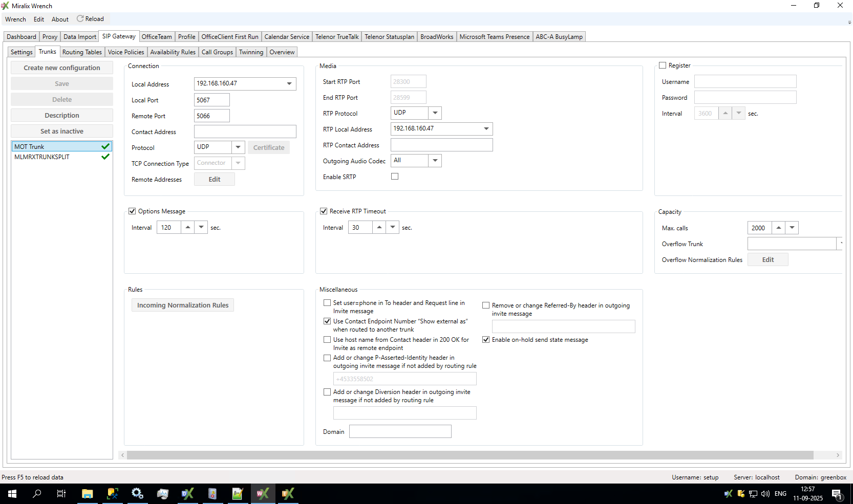Image resolution: width=853 pixels, height=504 pixels.
Task: Open the Local Address dropdown
Action: 289,83
